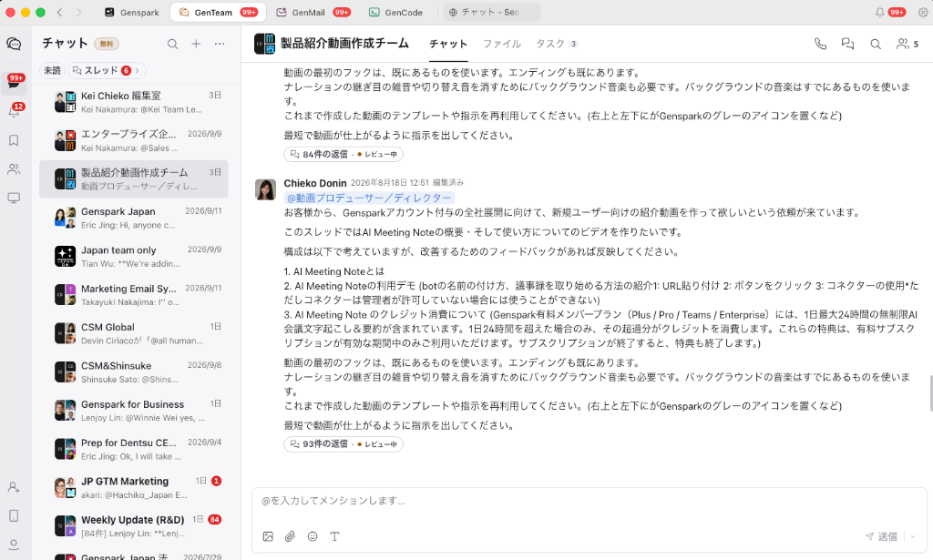The image size is (933, 560).
Task: Select the タスク tab with 3 count
Action: [557, 44]
